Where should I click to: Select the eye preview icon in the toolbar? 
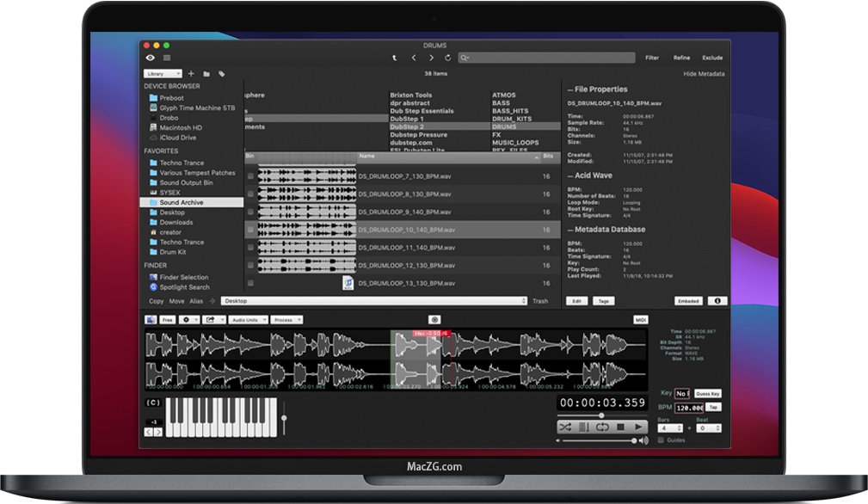(150, 57)
